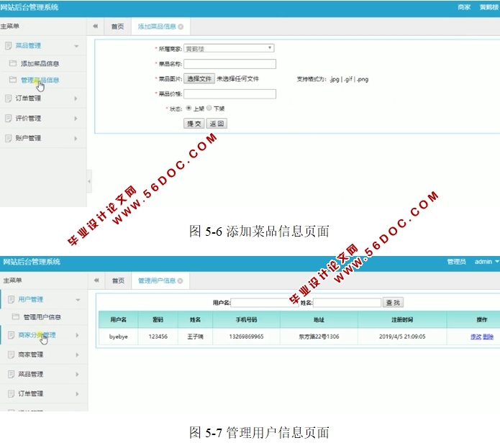
Task: Click the 提交 submit button
Action: (194, 124)
